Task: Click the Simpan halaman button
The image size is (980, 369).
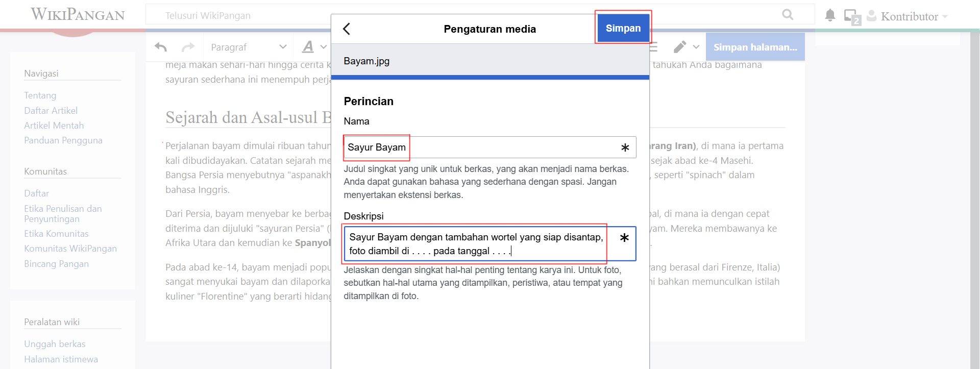Action: pos(755,47)
